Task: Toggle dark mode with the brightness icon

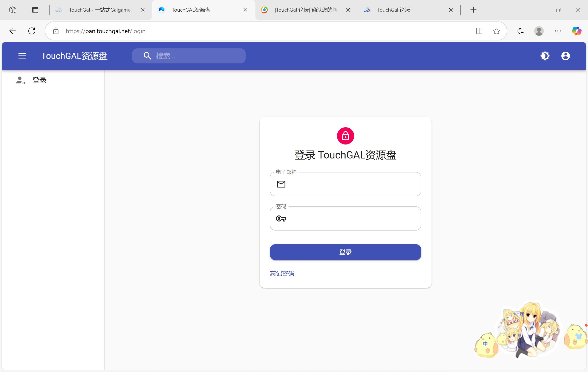Action: pos(545,56)
